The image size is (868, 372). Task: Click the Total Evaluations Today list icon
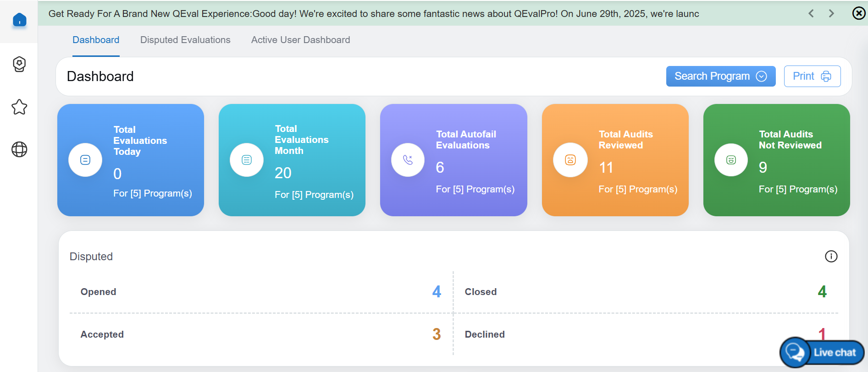[x=85, y=160]
